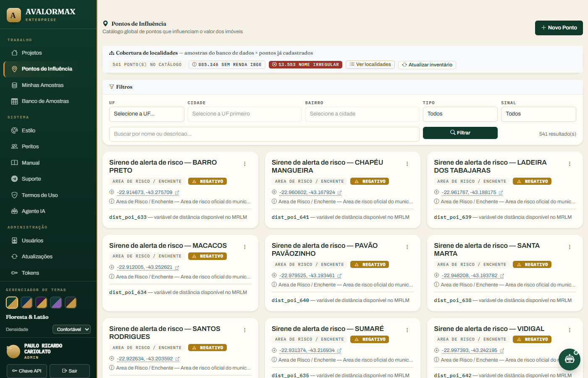This screenshot has height=378, width=588.
Task: Open three-dot menu on LADEIRA DOS TABAJARAS card
Action: (x=570, y=164)
